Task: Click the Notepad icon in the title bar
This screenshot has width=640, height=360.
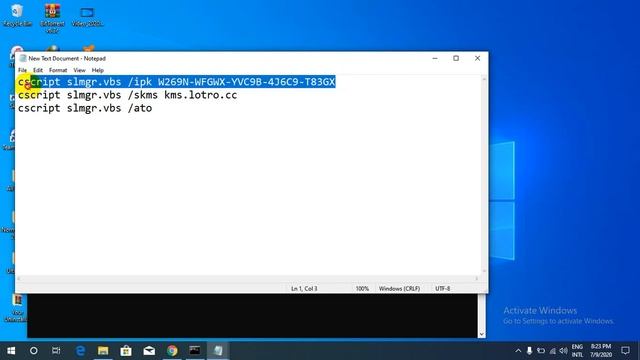Action: [x=23, y=58]
